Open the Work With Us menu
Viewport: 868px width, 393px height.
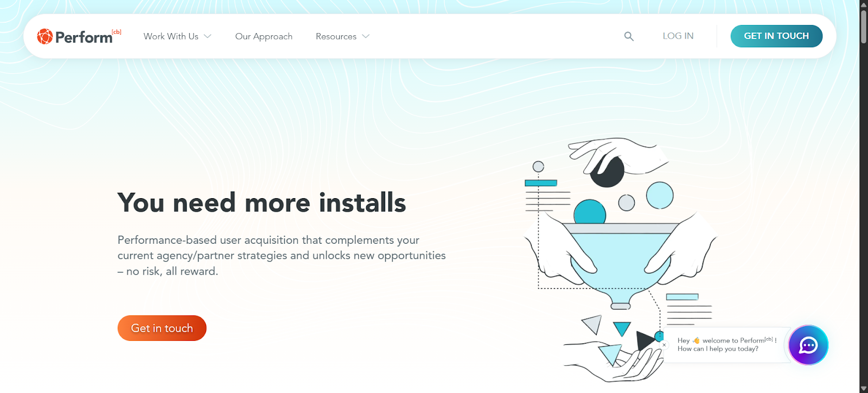click(171, 36)
